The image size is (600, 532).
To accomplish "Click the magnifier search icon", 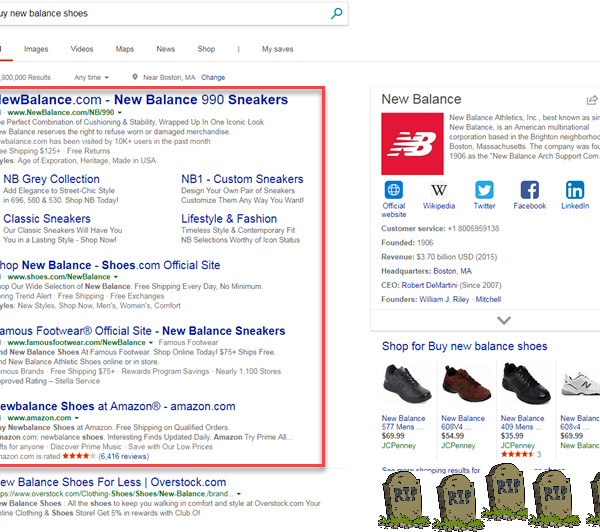I will 337,14.
